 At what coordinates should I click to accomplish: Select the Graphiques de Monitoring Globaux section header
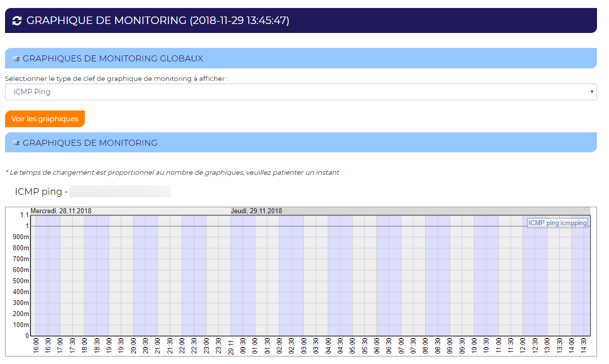pyautogui.click(x=113, y=58)
